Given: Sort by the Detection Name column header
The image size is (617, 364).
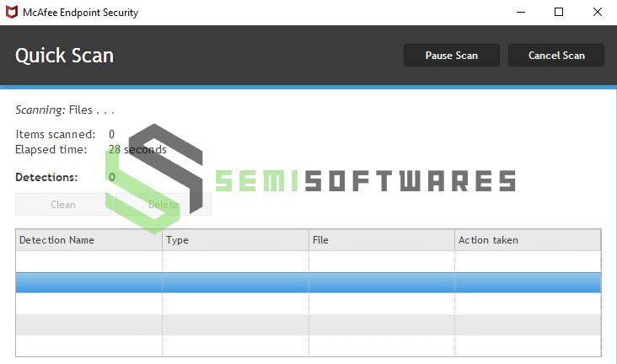Looking at the screenshot, I should (89, 240).
